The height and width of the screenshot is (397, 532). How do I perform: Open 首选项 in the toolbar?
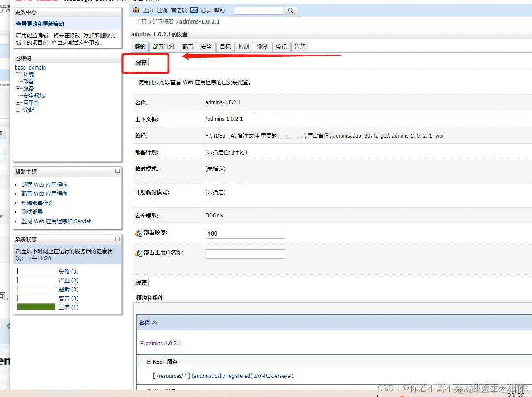179,11
